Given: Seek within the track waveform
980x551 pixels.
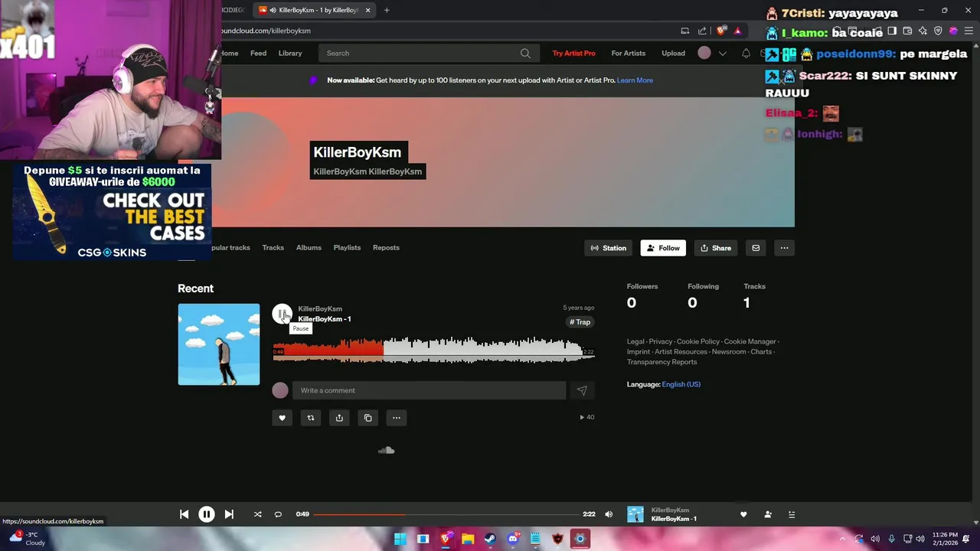Looking at the screenshot, I should 433,350.
